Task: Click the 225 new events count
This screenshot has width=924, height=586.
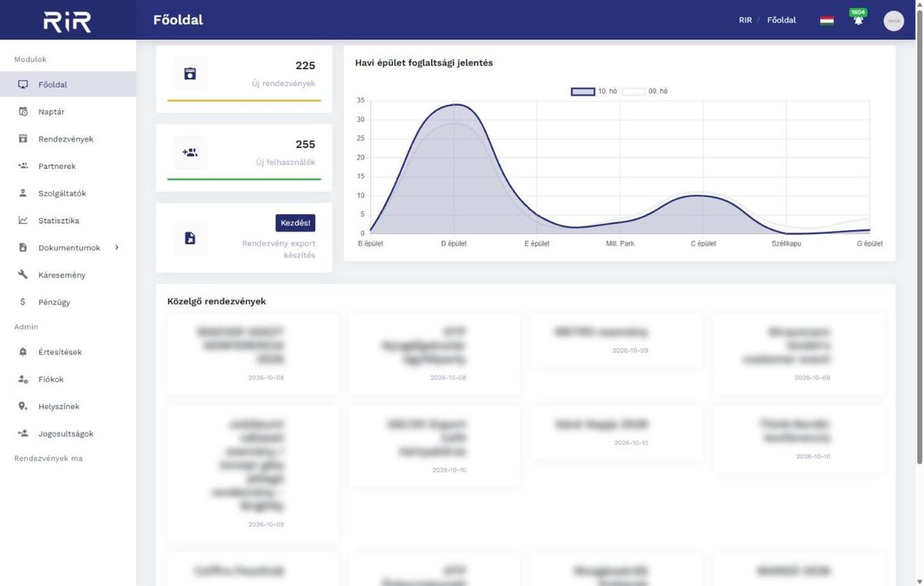Action: 306,65
